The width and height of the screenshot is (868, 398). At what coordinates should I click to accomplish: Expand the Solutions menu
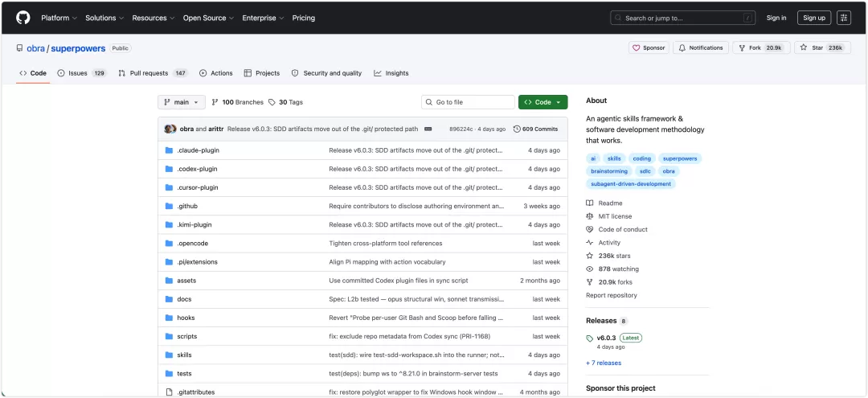click(x=104, y=18)
